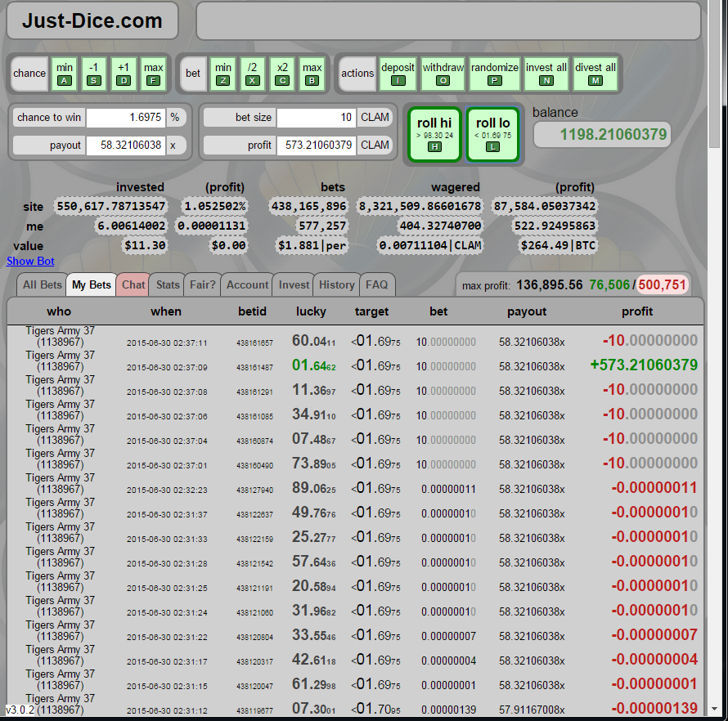Click bet id 438120804
The width and height of the screenshot is (728, 721).
(x=254, y=638)
